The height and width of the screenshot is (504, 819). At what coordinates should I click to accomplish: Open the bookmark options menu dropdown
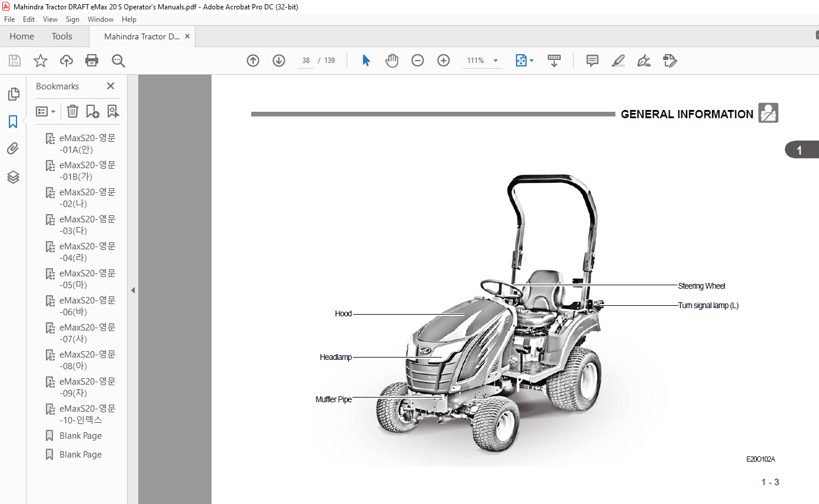46,111
